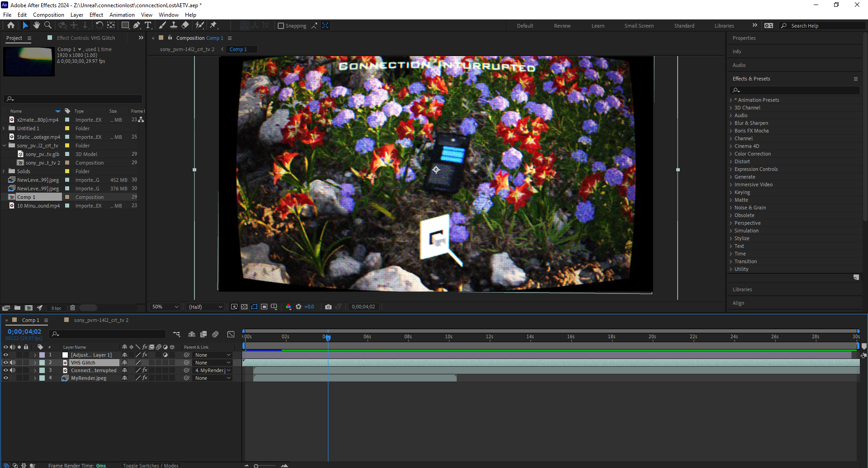Viewport: 868px width, 468px height.
Task: Open the Graph Editor
Action: coord(231,334)
